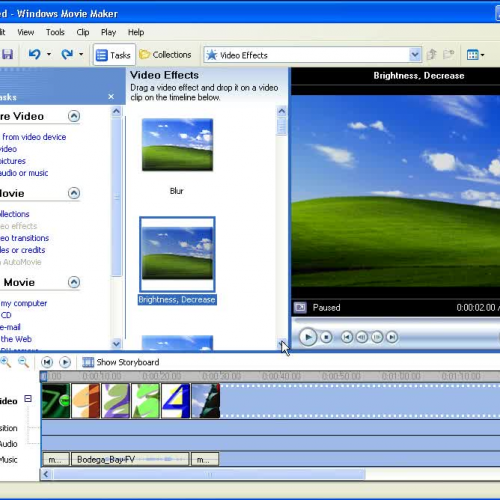Open the View menu
The height and width of the screenshot is (500, 500).
pos(26,32)
